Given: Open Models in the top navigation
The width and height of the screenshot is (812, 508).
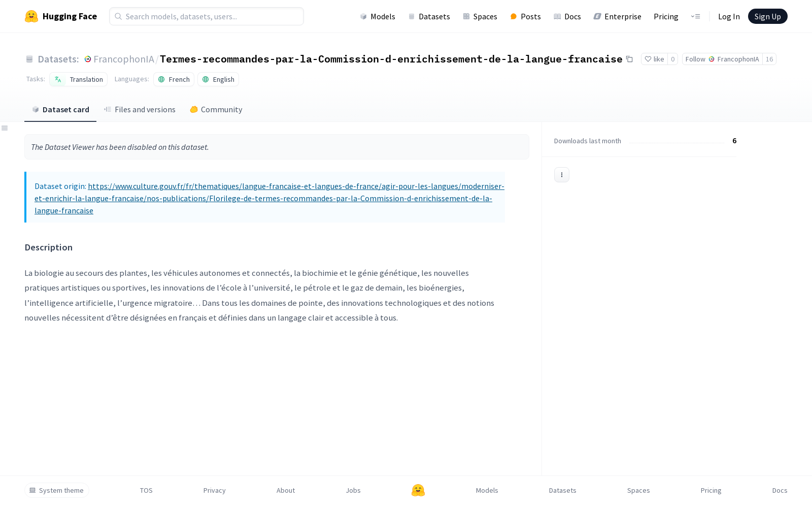Looking at the screenshot, I should (x=378, y=16).
